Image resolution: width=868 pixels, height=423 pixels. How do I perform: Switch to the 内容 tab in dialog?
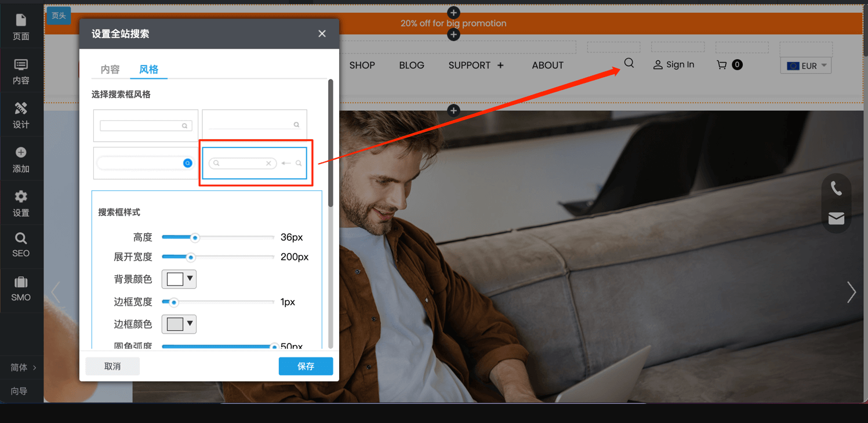coord(110,70)
